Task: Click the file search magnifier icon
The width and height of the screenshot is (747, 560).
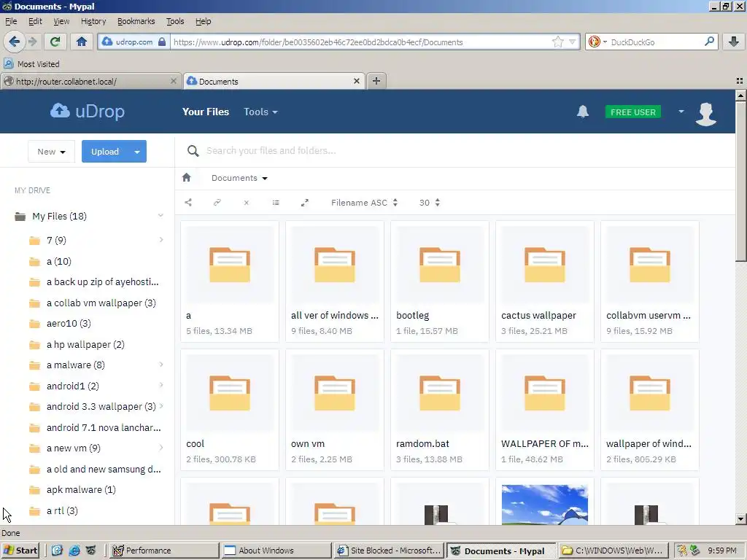Action: click(x=193, y=151)
